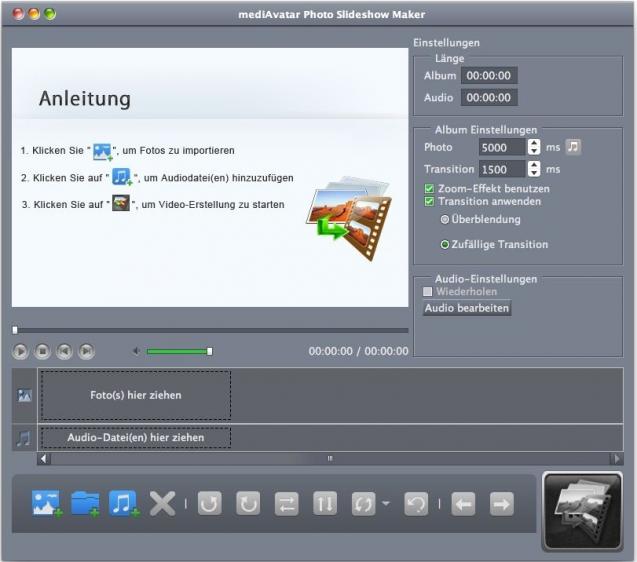Image resolution: width=637 pixels, height=562 pixels.
Task: Click the 00:00:00 / 00:00:00 time display
Action: pos(358,351)
